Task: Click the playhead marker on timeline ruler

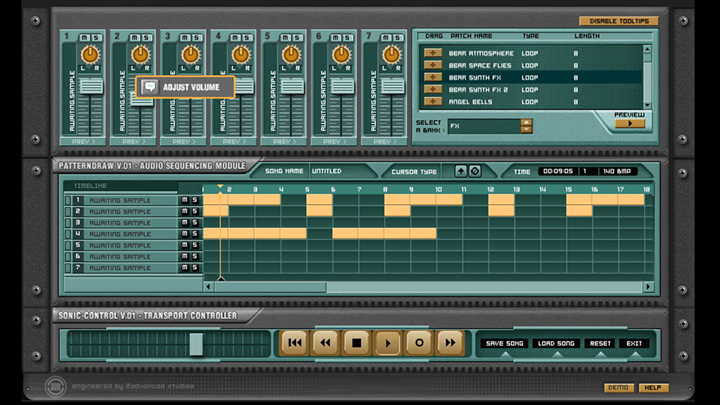Action: click(x=220, y=187)
